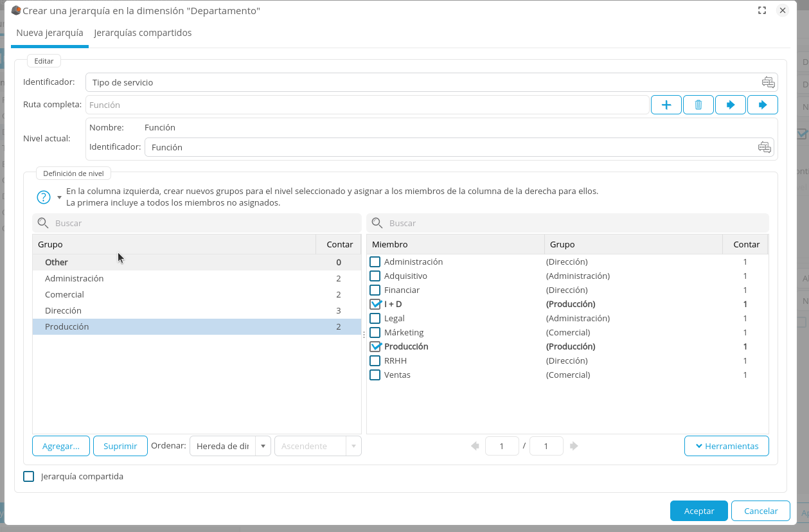
Task: Go to previous page of members list
Action: point(475,446)
